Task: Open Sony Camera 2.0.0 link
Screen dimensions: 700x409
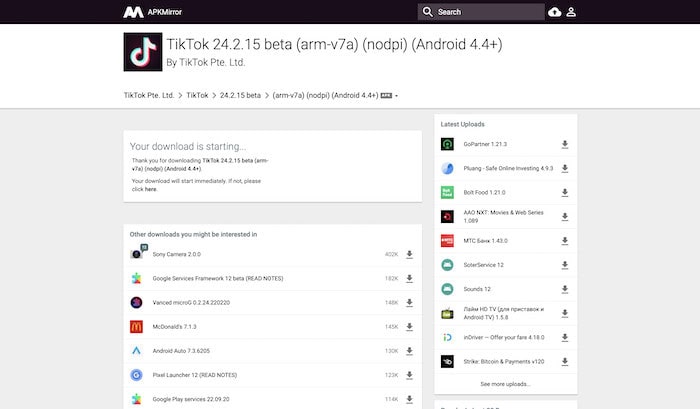Action: coord(177,255)
